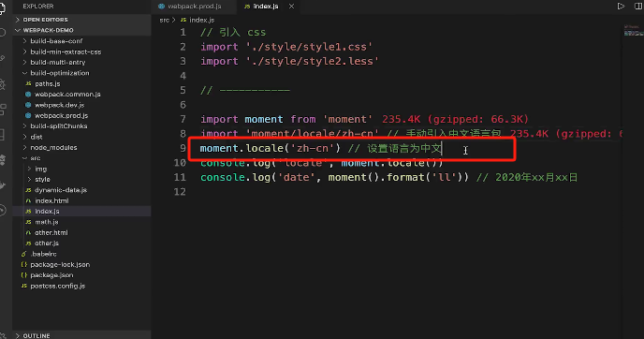This screenshot has height=339, width=644.
Task: Click the './style/style2.less' import string
Action: point(312,61)
